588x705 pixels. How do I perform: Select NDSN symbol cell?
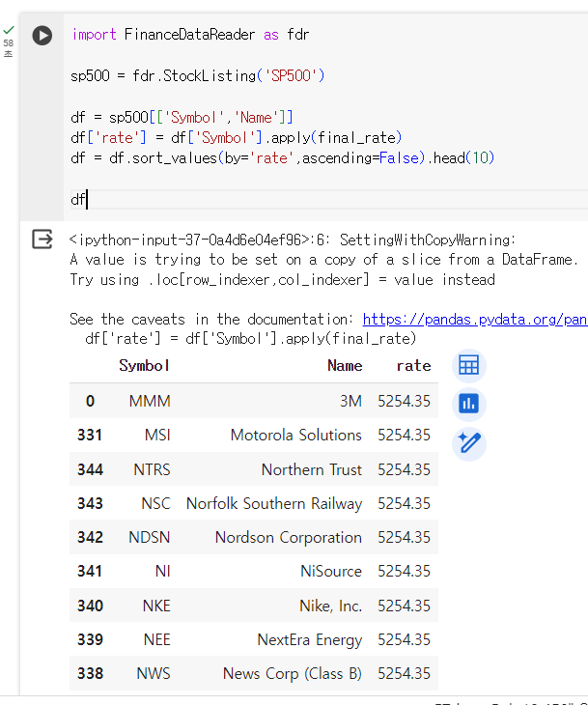150,538
